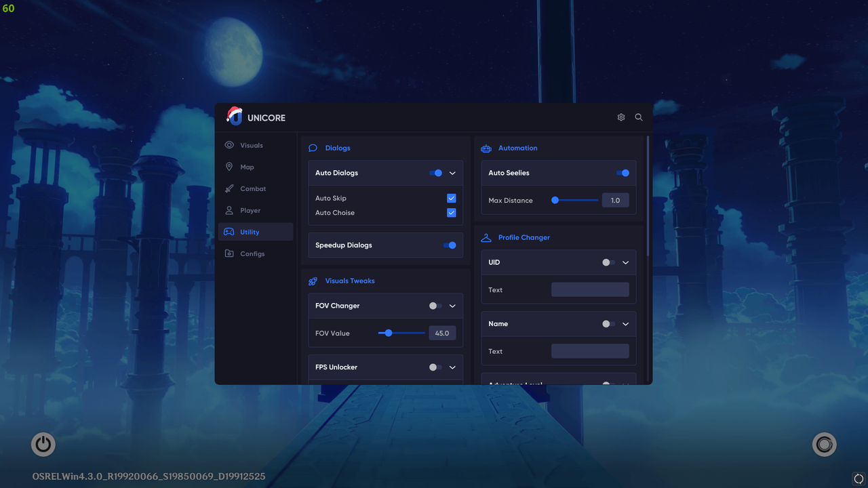Open the Map section in sidebar
The width and height of the screenshot is (868, 488).
point(231,167)
